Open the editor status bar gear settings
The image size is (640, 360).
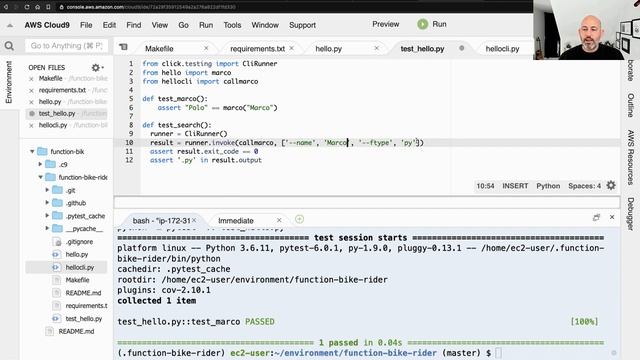(x=611, y=186)
